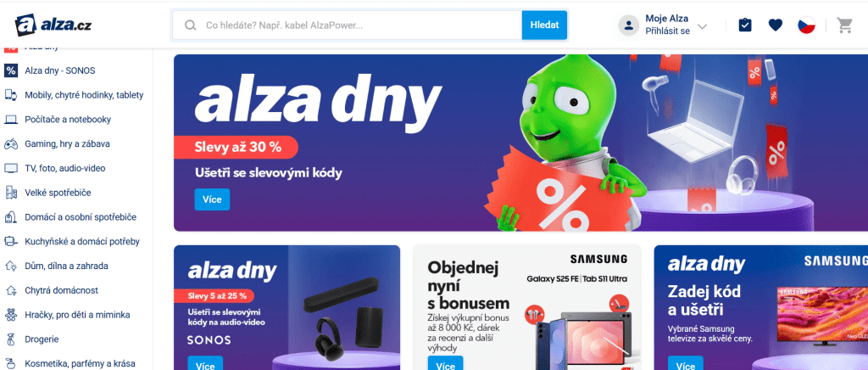
Task: Open Mobily, chytré hodinky, tablety category
Action: tap(84, 95)
